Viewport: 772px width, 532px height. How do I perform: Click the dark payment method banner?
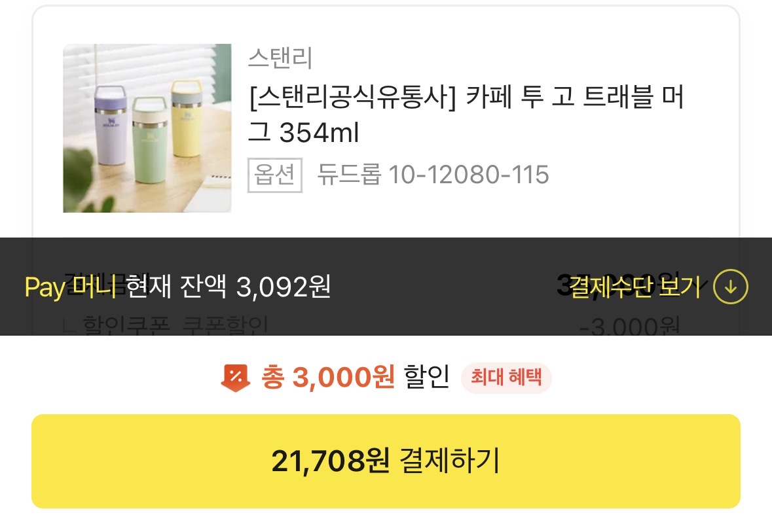(386, 287)
